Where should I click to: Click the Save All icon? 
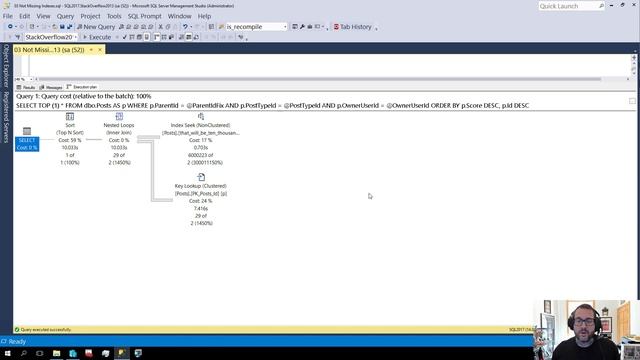(x=70, y=27)
